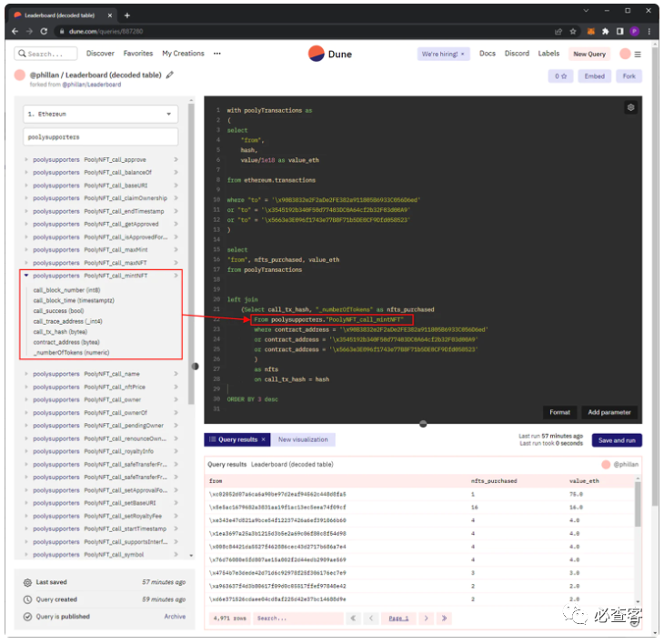Dismiss the We're hiring banner
Screen dimensions: 664x644
pos(462,55)
